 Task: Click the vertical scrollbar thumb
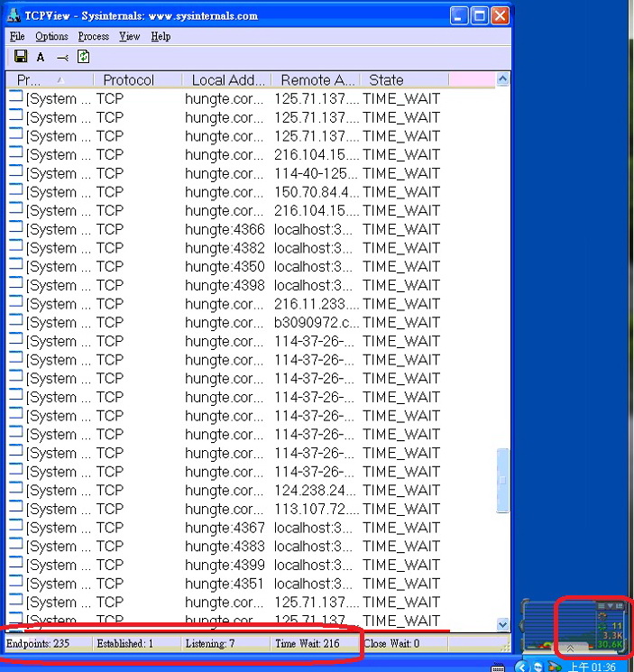pos(502,480)
